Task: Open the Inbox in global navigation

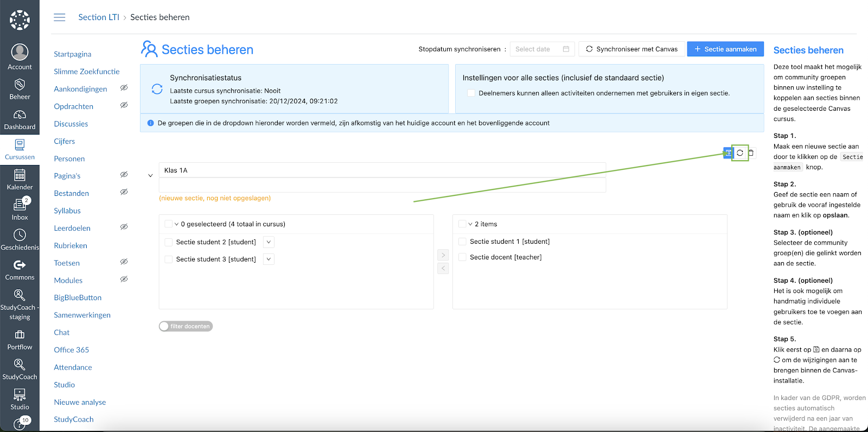Action: pyautogui.click(x=20, y=209)
